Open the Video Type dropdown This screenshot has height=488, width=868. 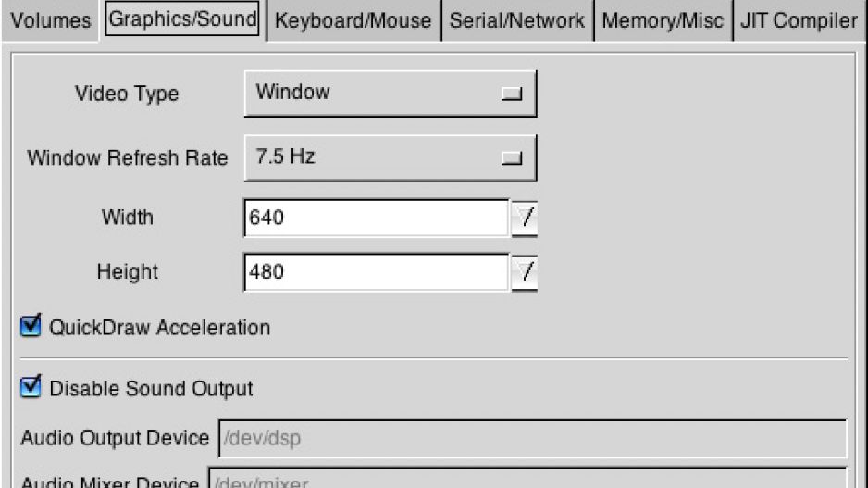(391, 93)
